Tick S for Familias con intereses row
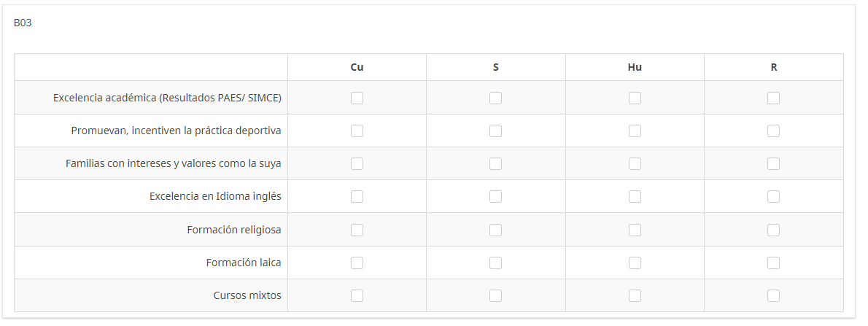The width and height of the screenshot is (868, 326). coord(495,164)
